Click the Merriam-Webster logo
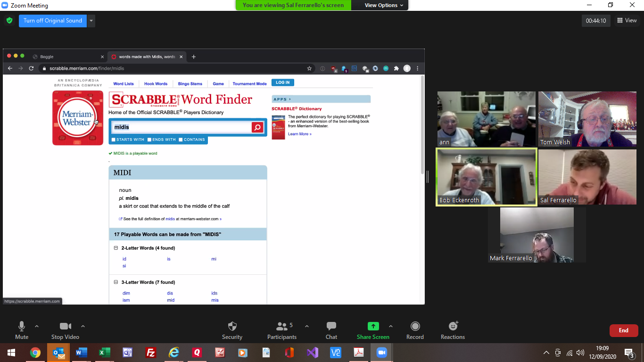 [x=78, y=118]
